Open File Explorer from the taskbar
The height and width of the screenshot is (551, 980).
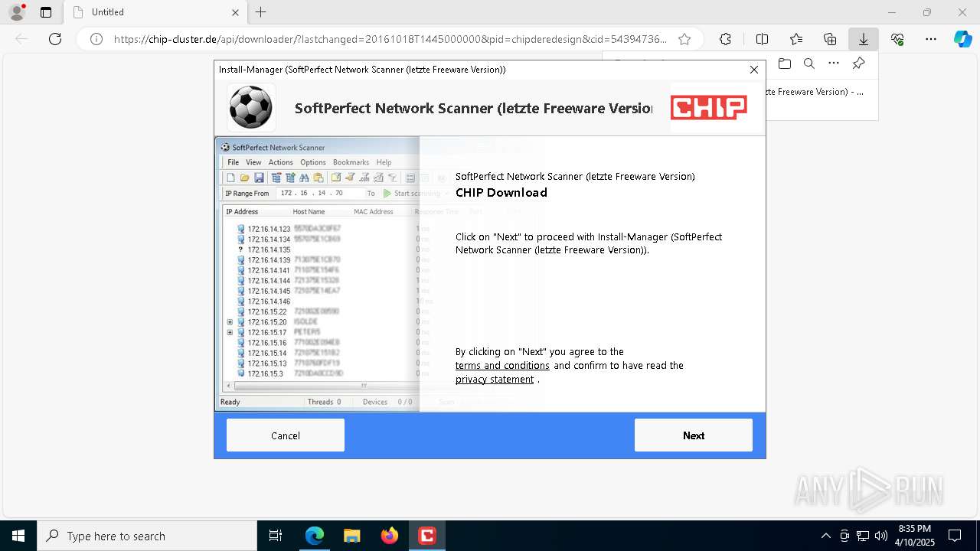[351, 536]
